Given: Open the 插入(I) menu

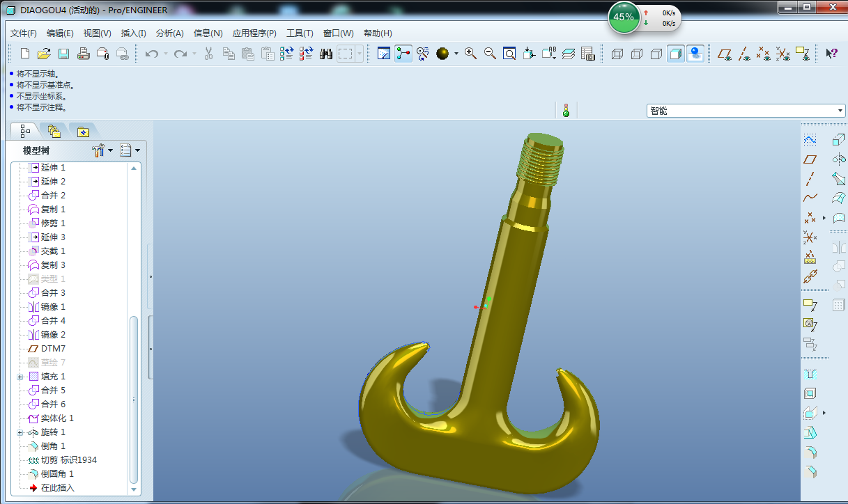Looking at the screenshot, I should coord(134,33).
